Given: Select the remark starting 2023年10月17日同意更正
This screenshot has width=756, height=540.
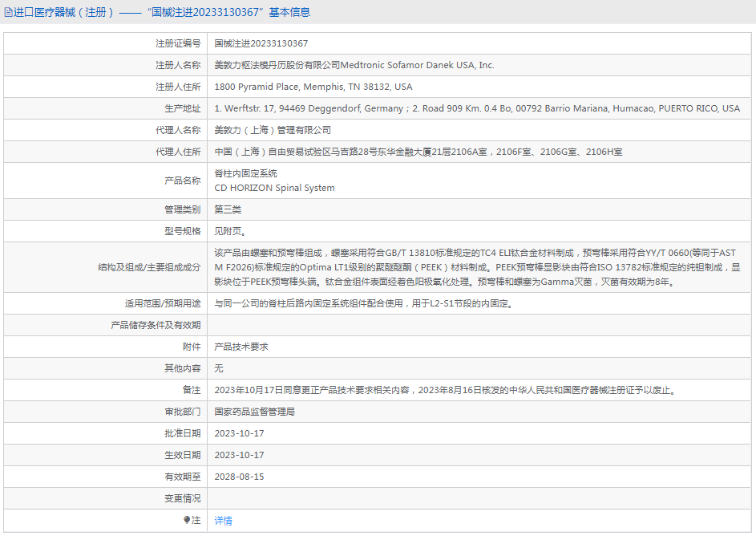Looking at the screenshot, I should point(446,390).
